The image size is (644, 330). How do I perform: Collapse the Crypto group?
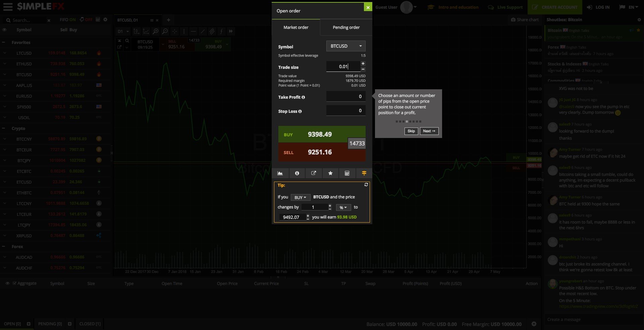(x=3, y=128)
